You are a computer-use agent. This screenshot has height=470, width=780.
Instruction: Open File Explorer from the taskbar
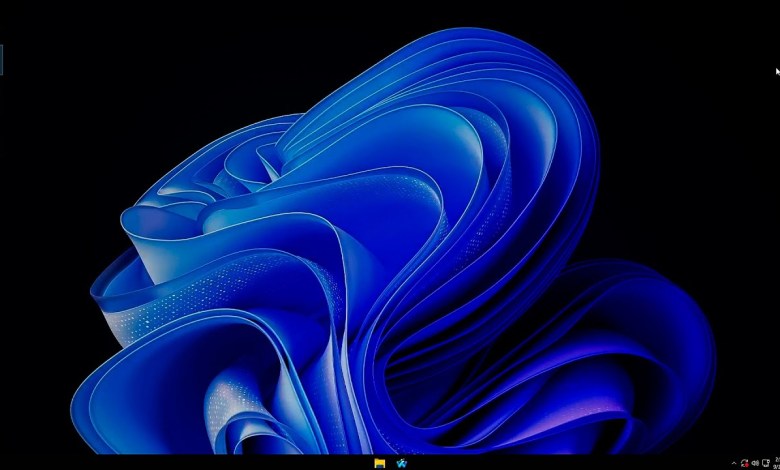tap(380, 463)
